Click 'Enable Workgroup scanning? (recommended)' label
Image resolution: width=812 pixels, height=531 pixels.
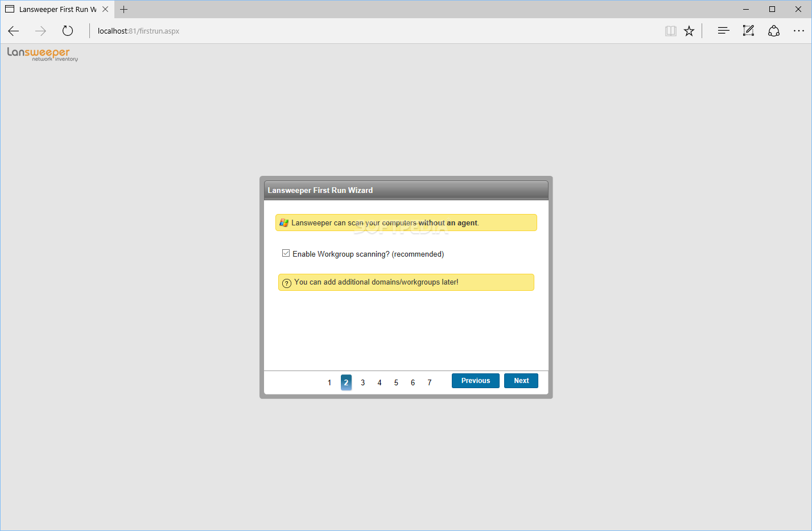pyautogui.click(x=368, y=254)
